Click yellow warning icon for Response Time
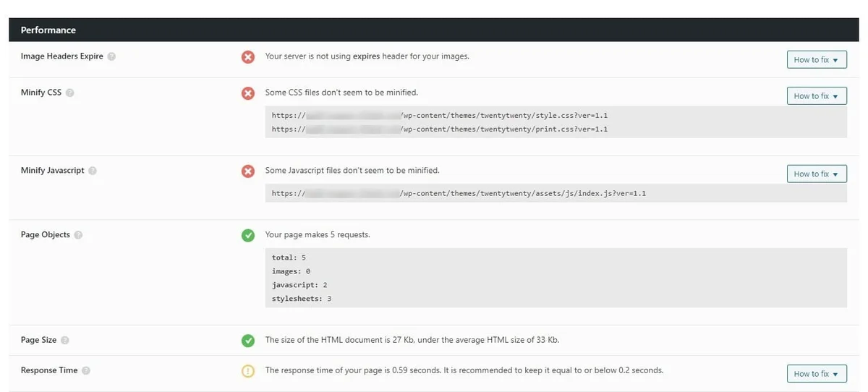This screenshot has height=392, width=868. pos(248,371)
